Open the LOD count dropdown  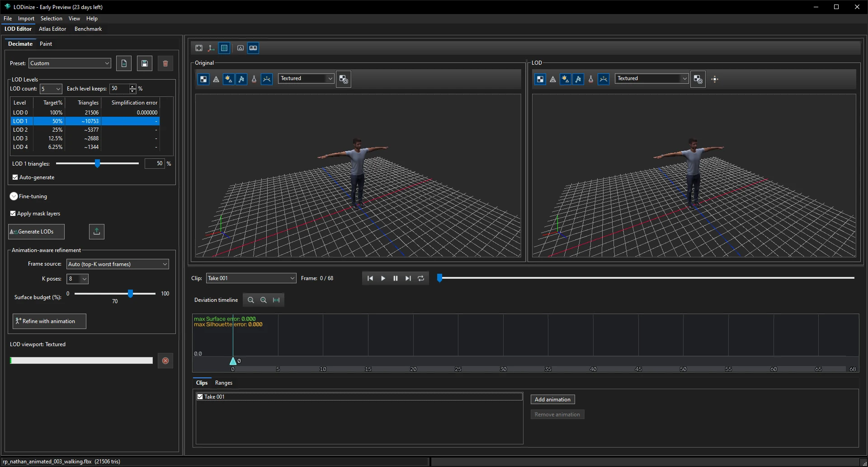51,89
